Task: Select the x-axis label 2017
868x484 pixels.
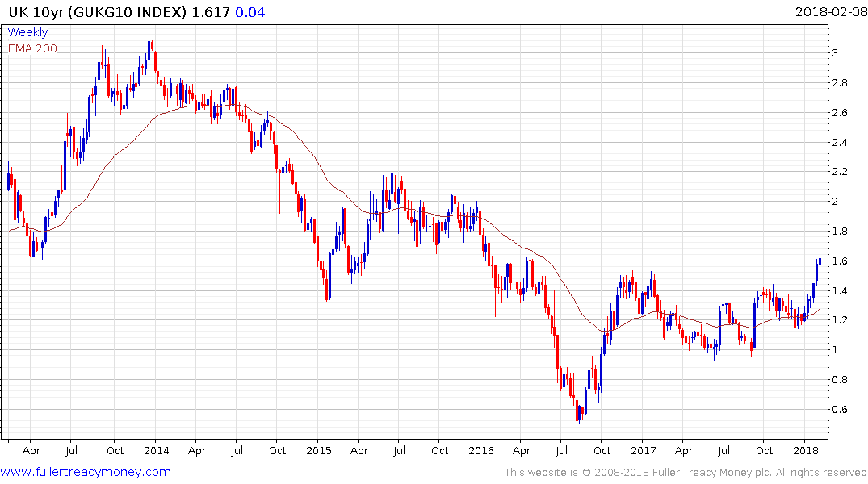Action: click(x=644, y=451)
